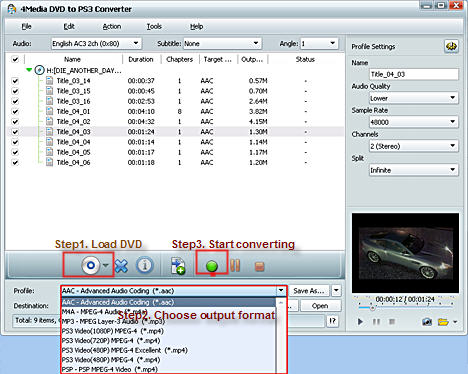This screenshot has height=374, width=468.
Task: Click the add profile document icon
Action: coord(178,266)
